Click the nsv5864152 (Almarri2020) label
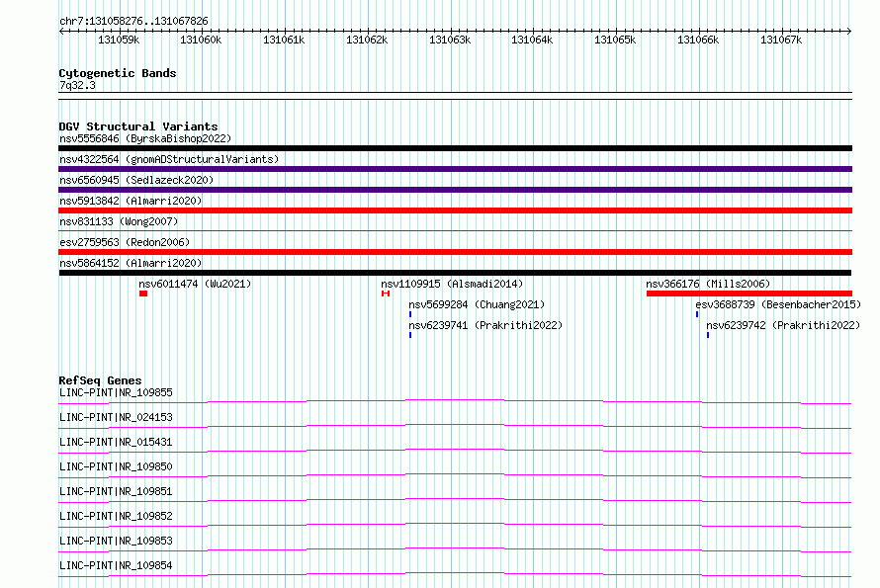 tap(131, 263)
